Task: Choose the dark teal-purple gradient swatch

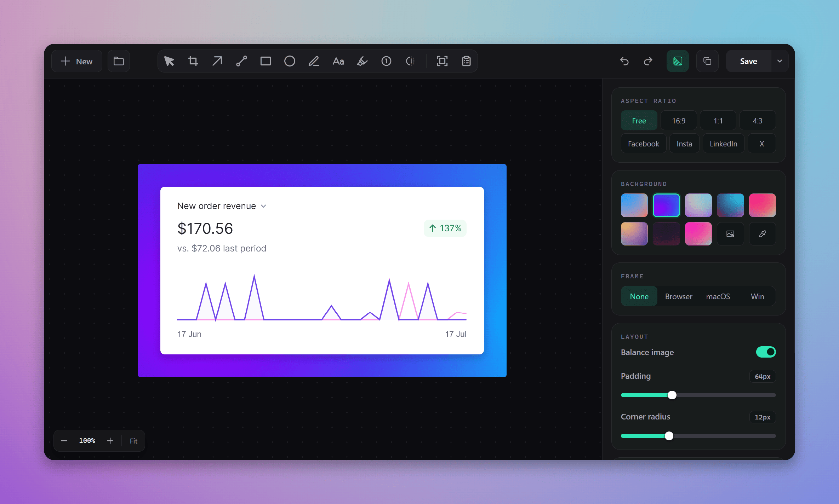Action: (x=730, y=205)
